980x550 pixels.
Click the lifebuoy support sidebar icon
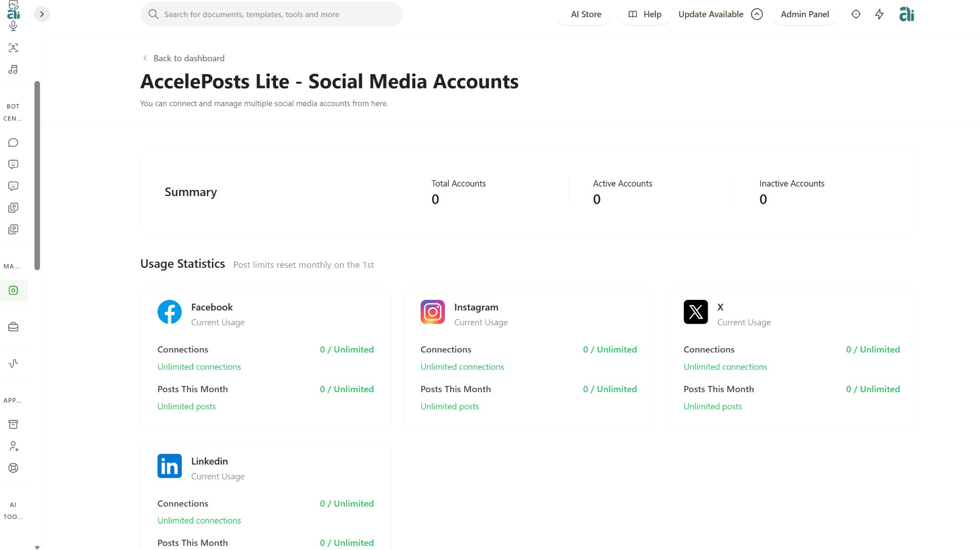point(13,468)
